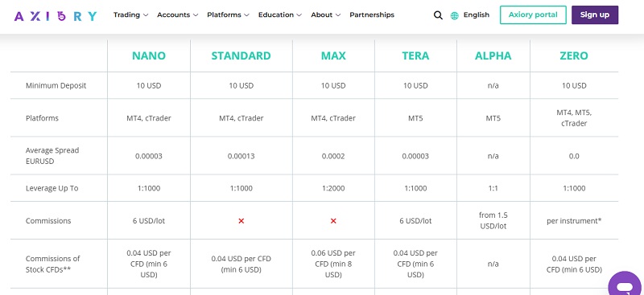Select the TERA account column header
The height and width of the screenshot is (295, 644).
click(x=415, y=55)
